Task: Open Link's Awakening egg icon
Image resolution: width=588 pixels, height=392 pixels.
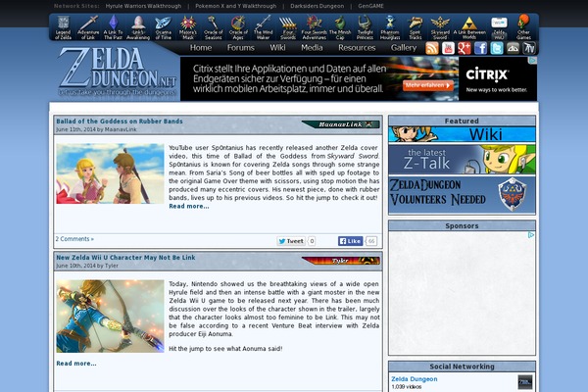Action: [138, 27]
